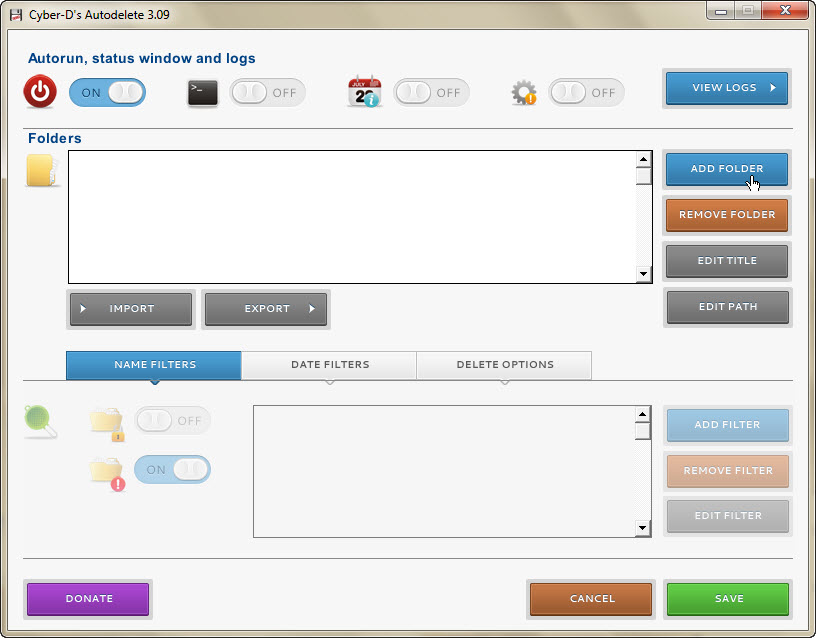Screen dimensions: 816x638
Task: Click the yellow folder icon beside Folders list
Action: coord(41,170)
